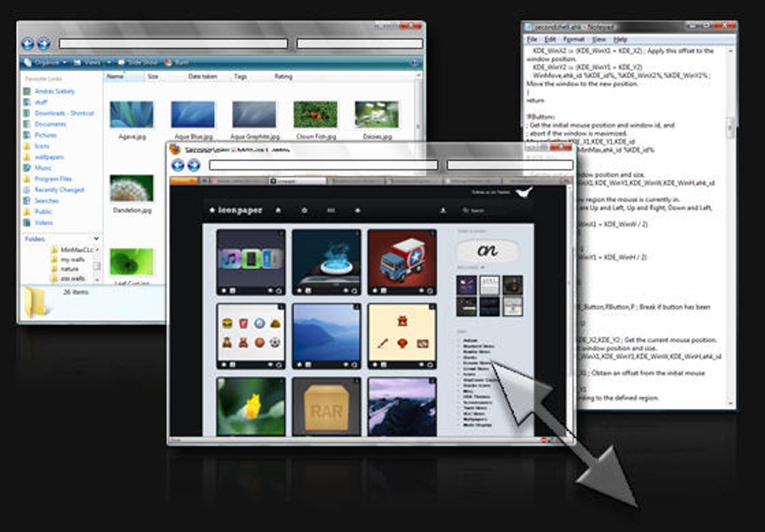Image resolution: width=765 pixels, height=532 pixels.
Task: Click the Notepad vertical scrollbar
Action: (x=730, y=227)
